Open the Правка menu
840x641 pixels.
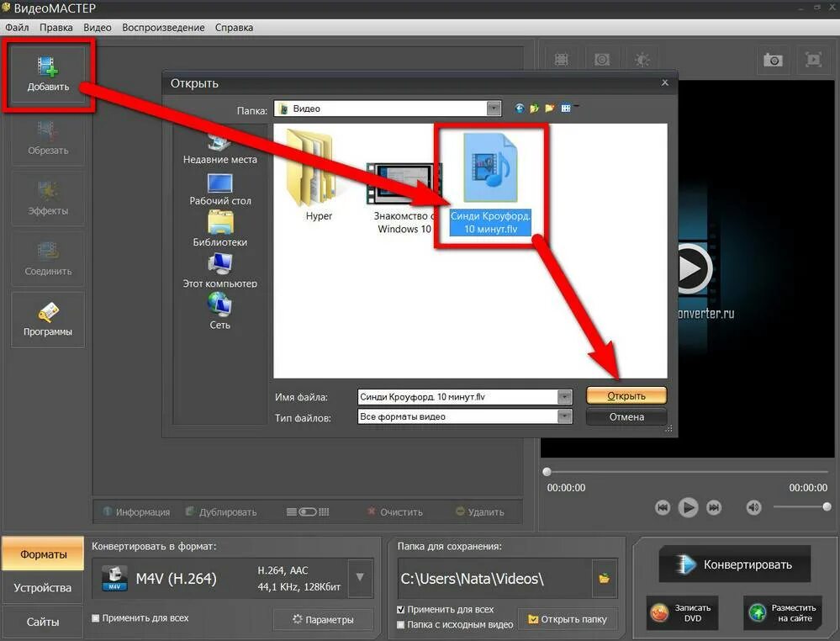(56, 27)
